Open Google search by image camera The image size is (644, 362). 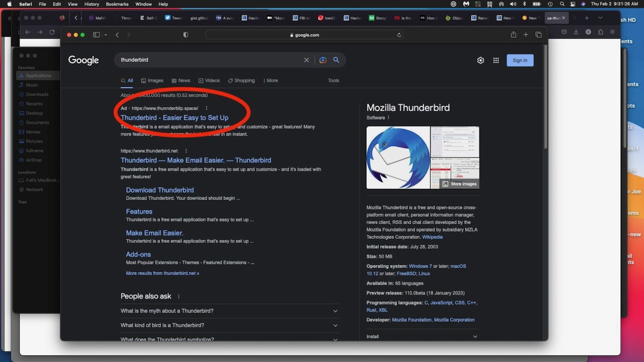(323, 60)
